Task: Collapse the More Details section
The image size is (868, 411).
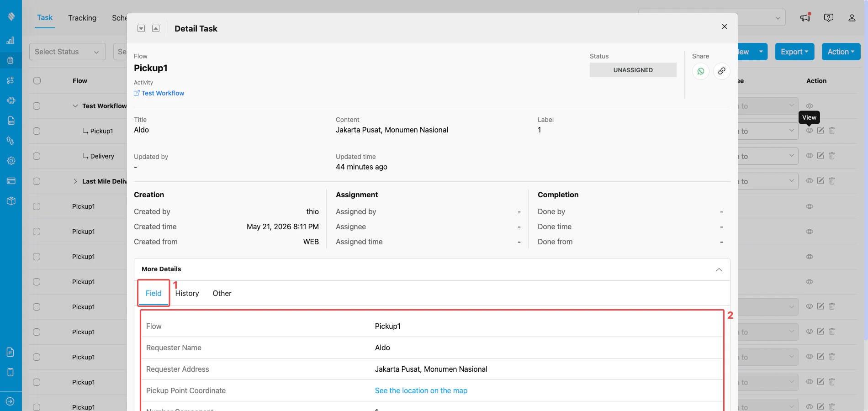Action: pos(719,269)
